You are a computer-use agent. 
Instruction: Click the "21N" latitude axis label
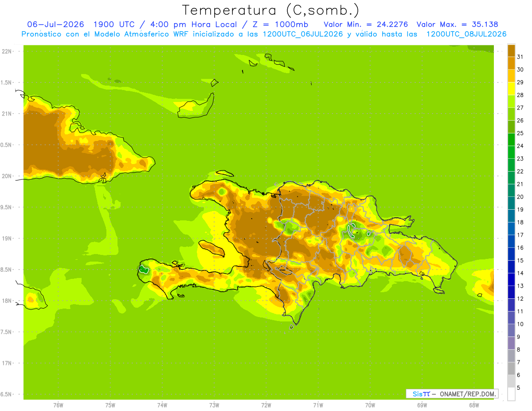coord(6,114)
